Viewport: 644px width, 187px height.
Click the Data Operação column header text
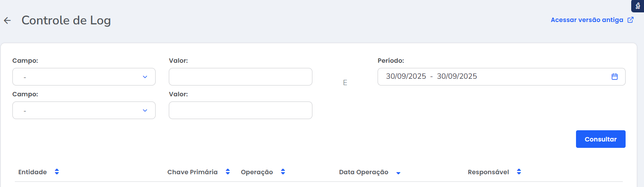tap(364, 172)
